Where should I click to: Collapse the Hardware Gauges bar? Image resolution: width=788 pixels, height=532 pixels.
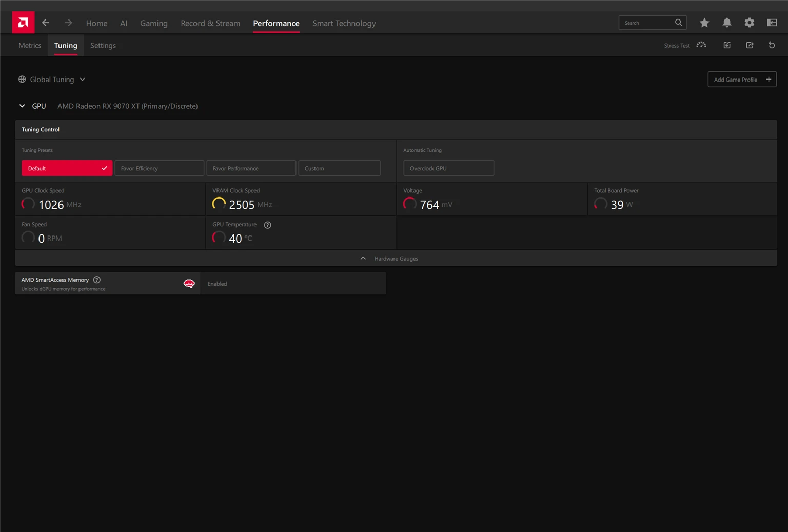click(x=396, y=258)
